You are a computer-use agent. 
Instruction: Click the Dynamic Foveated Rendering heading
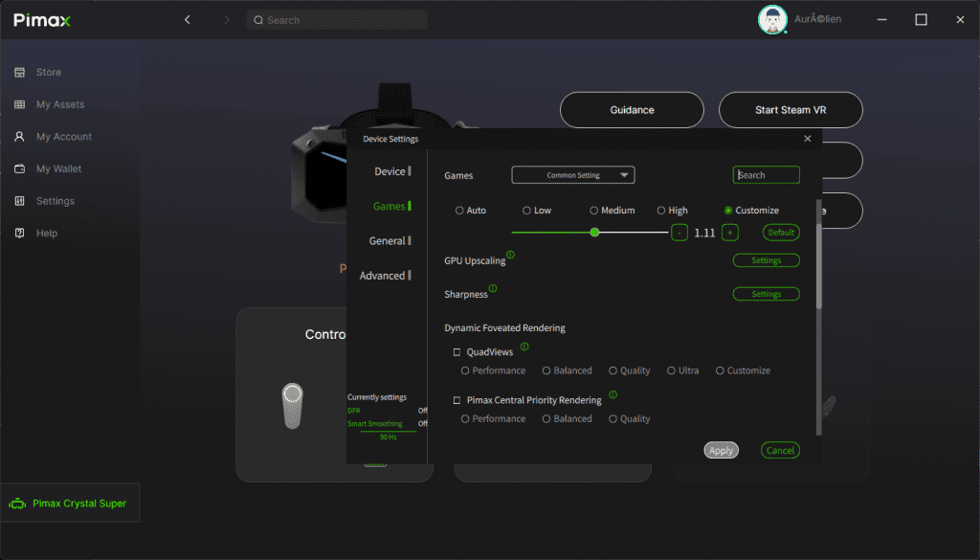pos(504,328)
